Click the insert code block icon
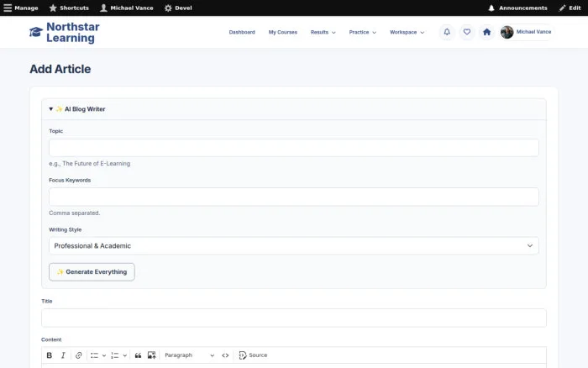This screenshot has height=368, width=588. (225, 355)
